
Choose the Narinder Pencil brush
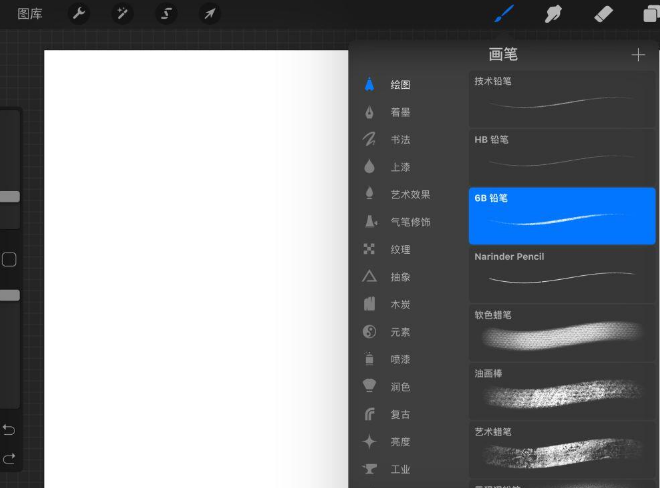[562, 275]
